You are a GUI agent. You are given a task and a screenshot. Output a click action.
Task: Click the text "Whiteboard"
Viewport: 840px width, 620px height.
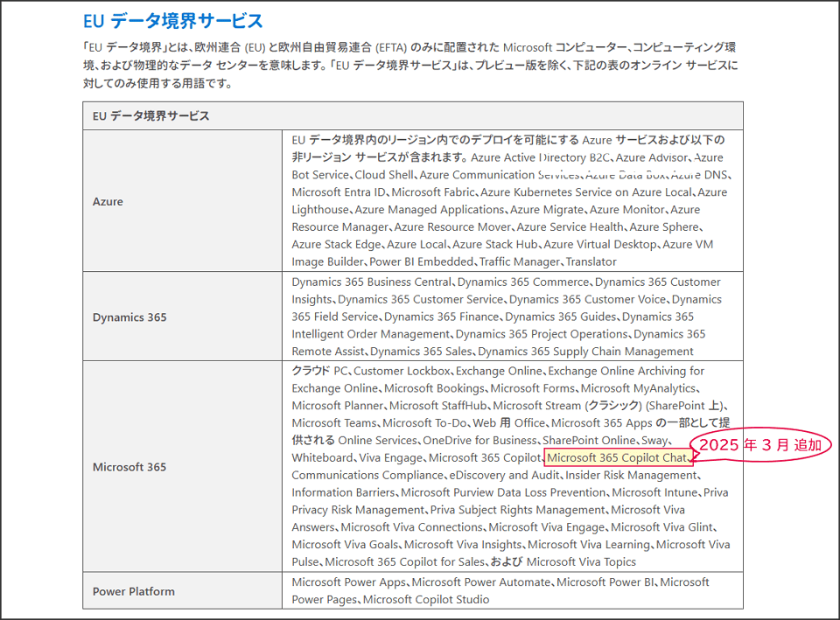pyautogui.click(x=323, y=457)
